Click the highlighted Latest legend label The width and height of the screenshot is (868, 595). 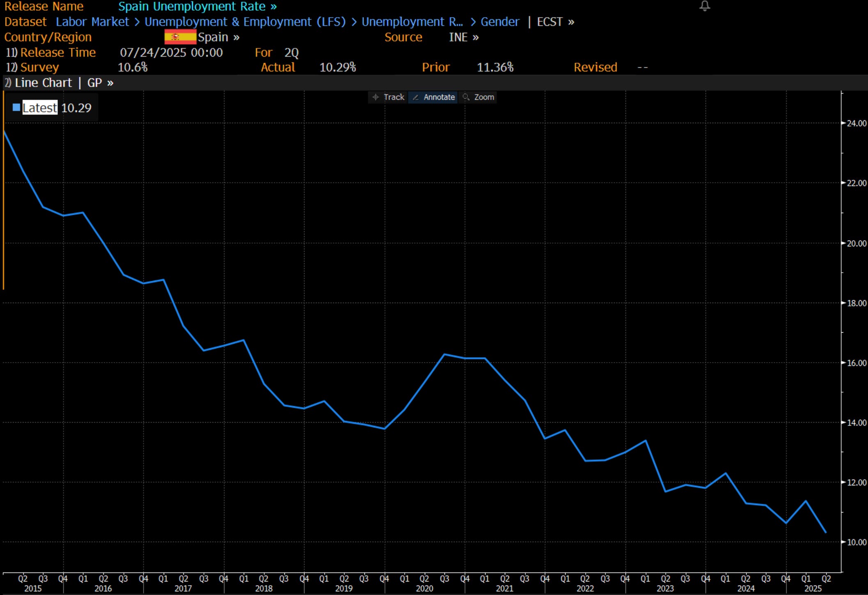tap(40, 108)
